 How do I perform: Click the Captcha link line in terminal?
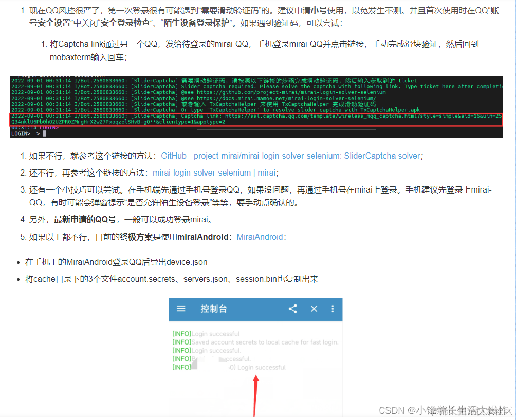pos(256,119)
